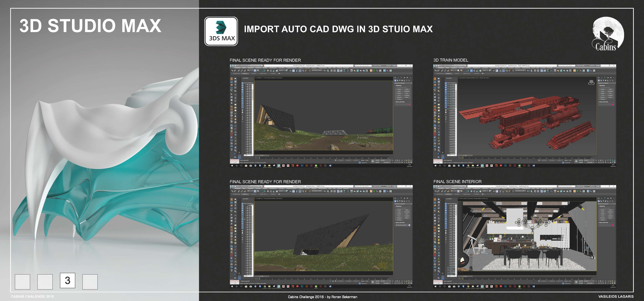
Task: Click the ViewCube in TRAIN COMPLETE.max viewport
Action: click(591, 82)
